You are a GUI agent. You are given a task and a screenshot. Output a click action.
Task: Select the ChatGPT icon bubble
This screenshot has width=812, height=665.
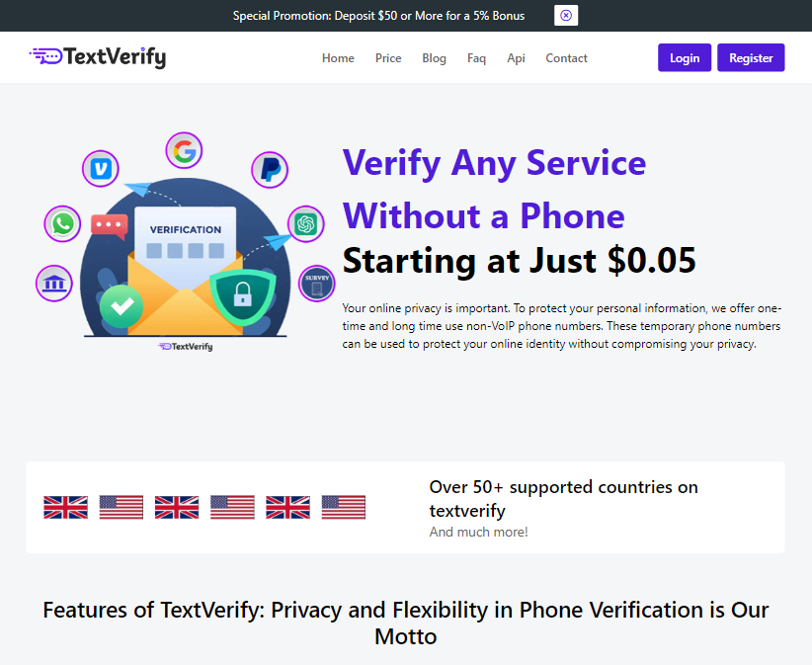click(305, 224)
